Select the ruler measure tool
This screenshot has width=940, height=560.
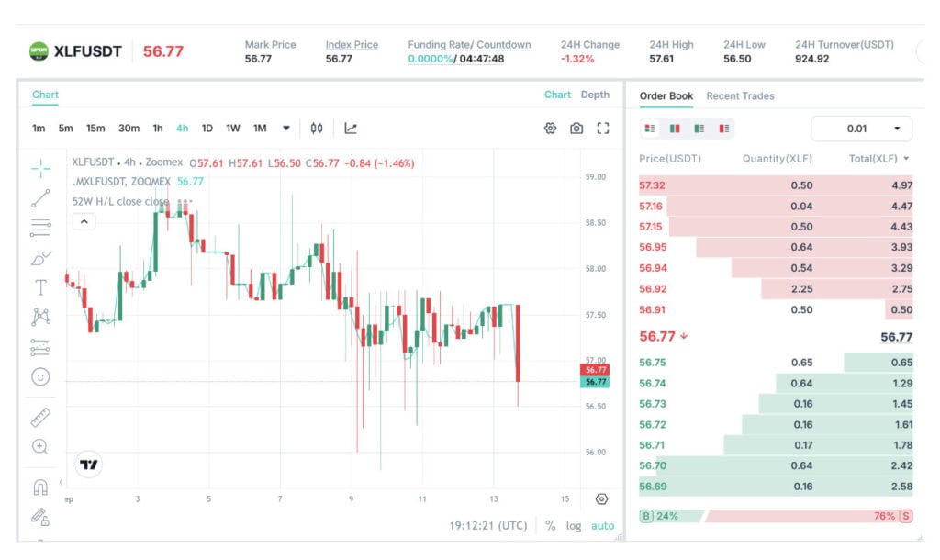[40, 418]
